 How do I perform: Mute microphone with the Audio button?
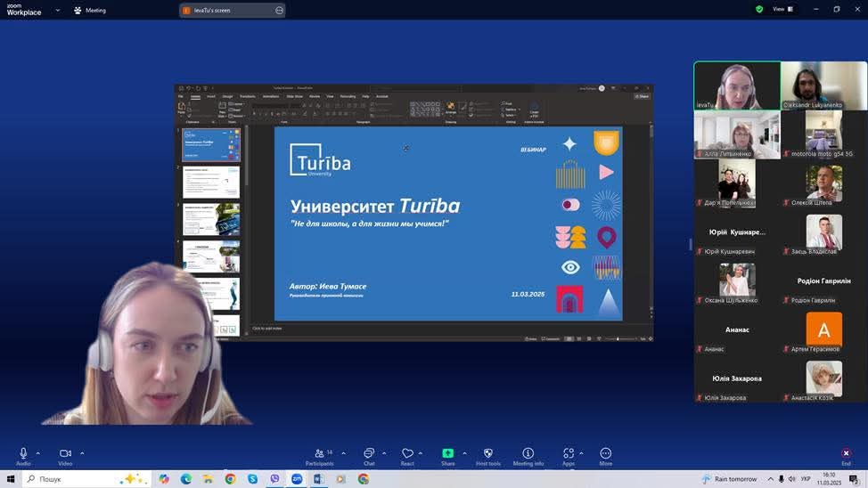pyautogui.click(x=23, y=456)
